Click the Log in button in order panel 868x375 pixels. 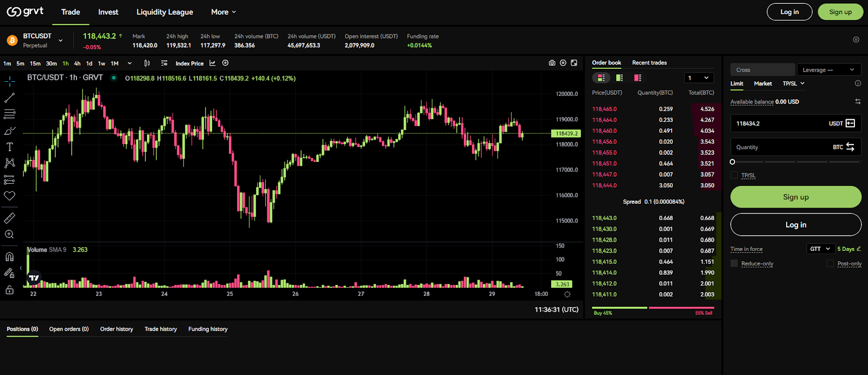click(x=796, y=224)
